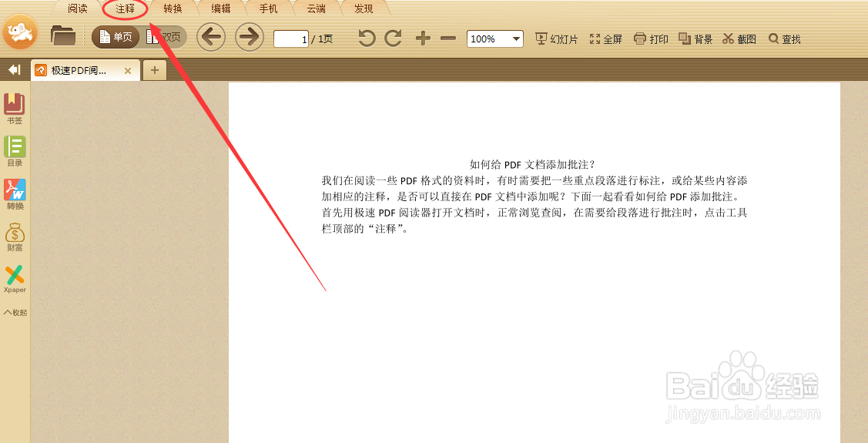Open the table of contents (目录)
This screenshot has height=443, width=868.
[x=15, y=151]
